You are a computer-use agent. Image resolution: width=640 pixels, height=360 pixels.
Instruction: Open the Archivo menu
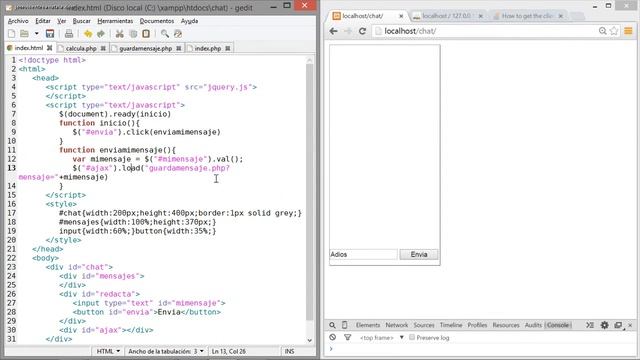[x=18, y=21]
